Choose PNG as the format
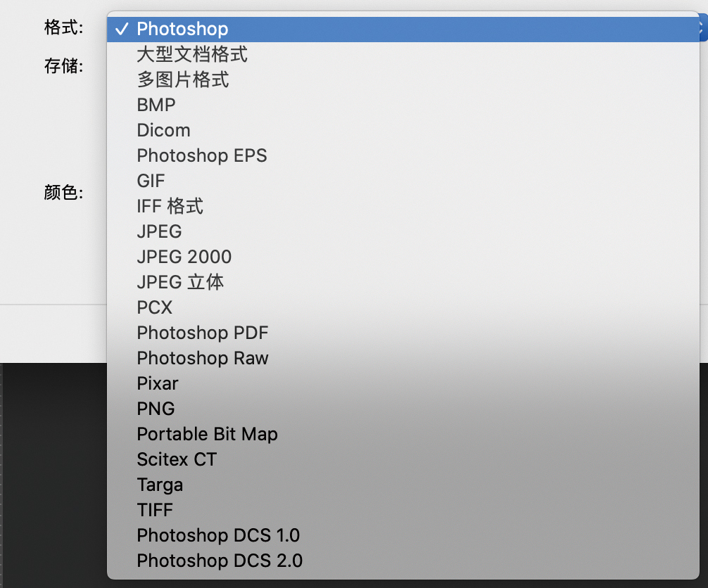Image resolution: width=708 pixels, height=588 pixels. coord(403,409)
